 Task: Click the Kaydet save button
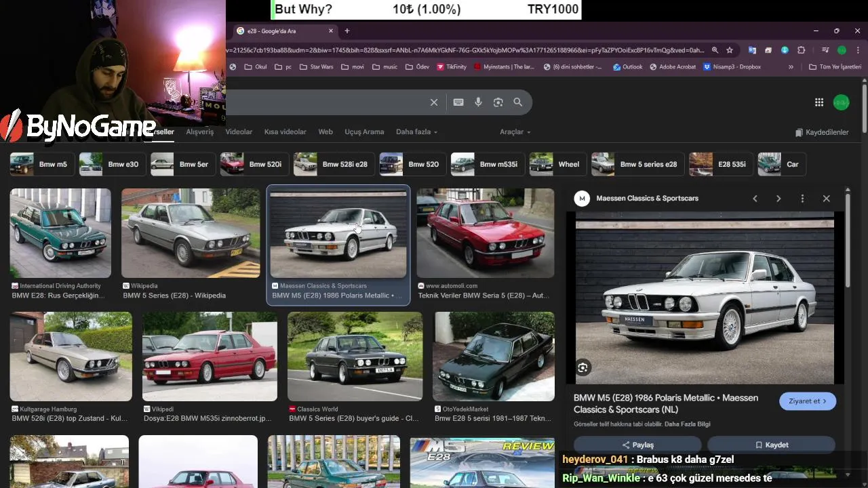(x=771, y=445)
